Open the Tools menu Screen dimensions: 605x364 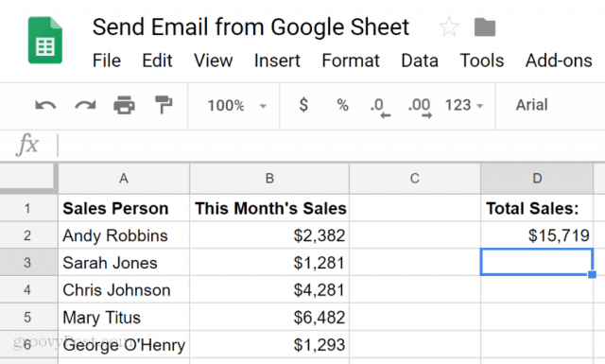click(482, 61)
